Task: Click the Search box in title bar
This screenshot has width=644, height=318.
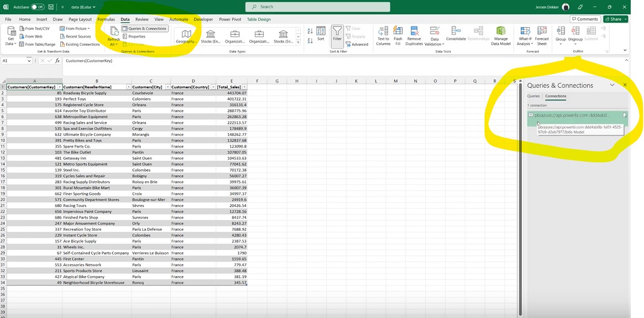Action: [318, 7]
